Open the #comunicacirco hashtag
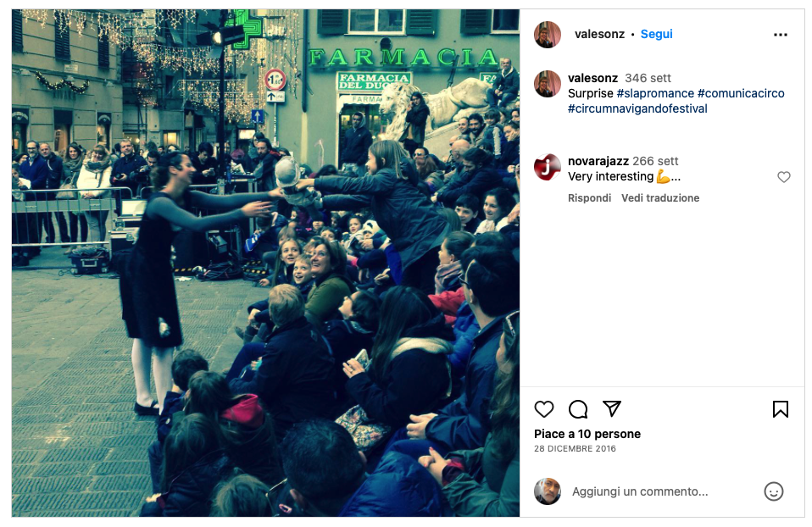 click(x=741, y=93)
